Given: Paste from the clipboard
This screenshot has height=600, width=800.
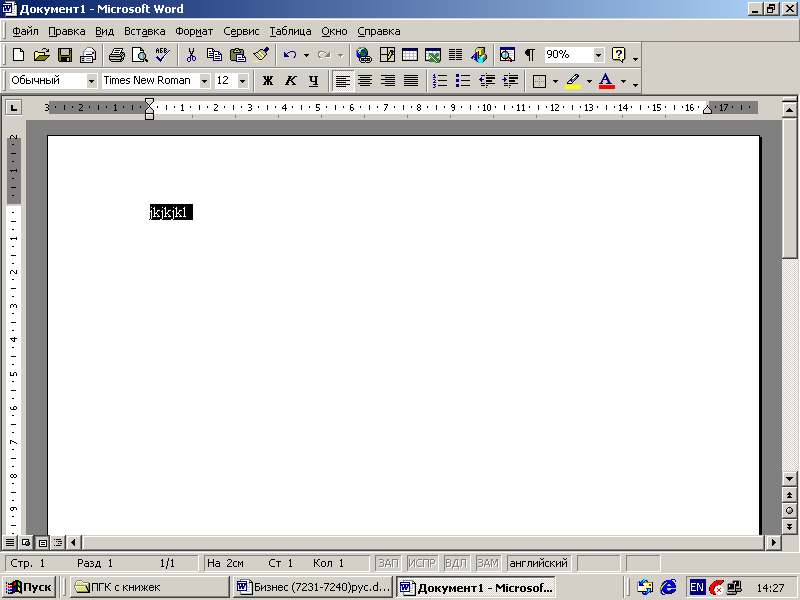Looking at the screenshot, I should pos(238,55).
